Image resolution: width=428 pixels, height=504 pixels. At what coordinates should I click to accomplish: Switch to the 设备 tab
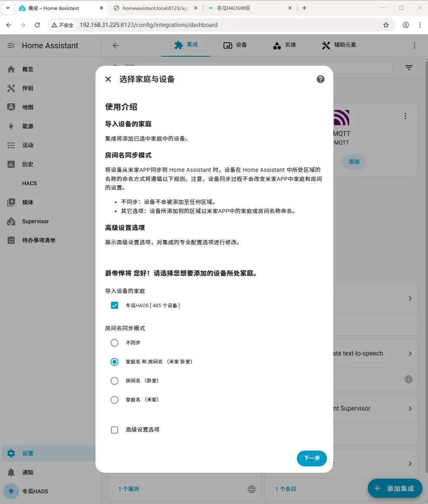click(x=235, y=45)
